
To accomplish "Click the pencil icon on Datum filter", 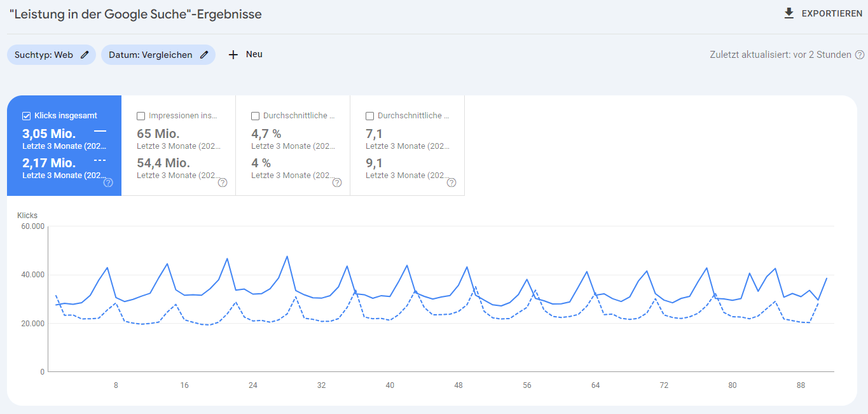I will (203, 55).
